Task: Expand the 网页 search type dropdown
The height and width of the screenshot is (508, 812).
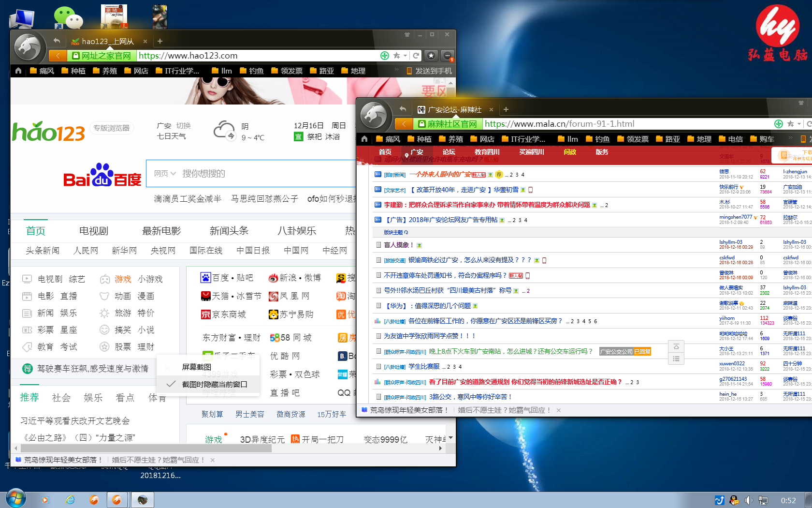Action: click(165, 173)
